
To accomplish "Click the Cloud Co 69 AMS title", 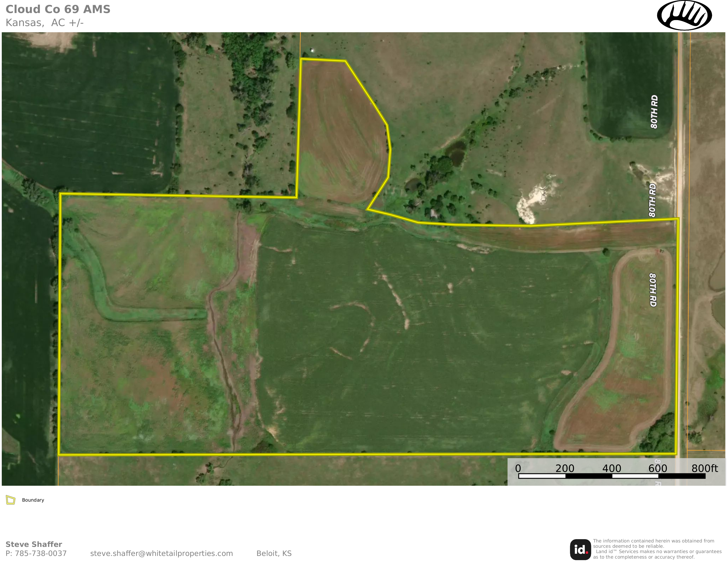I will (x=58, y=9).
